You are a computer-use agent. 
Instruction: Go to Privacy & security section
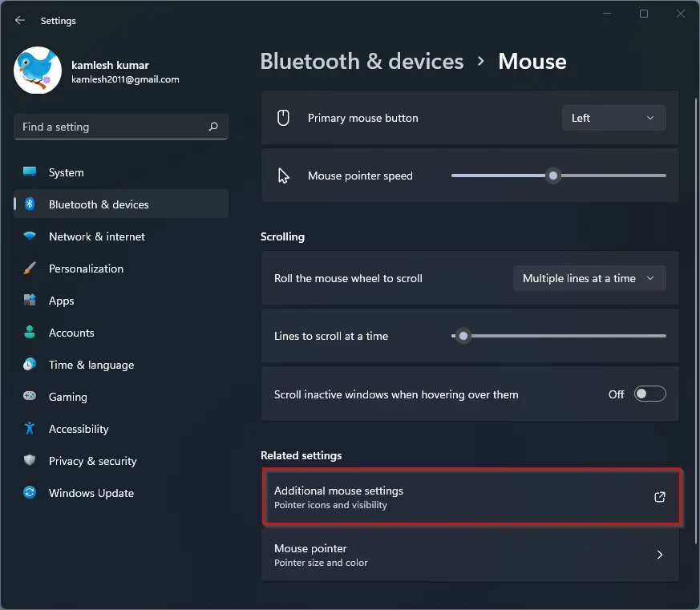(x=92, y=461)
